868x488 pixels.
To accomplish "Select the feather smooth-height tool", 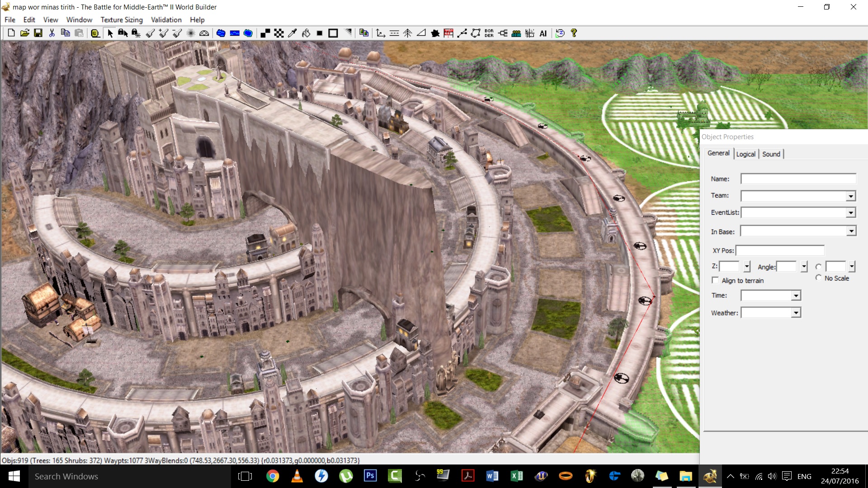I will pos(191,33).
